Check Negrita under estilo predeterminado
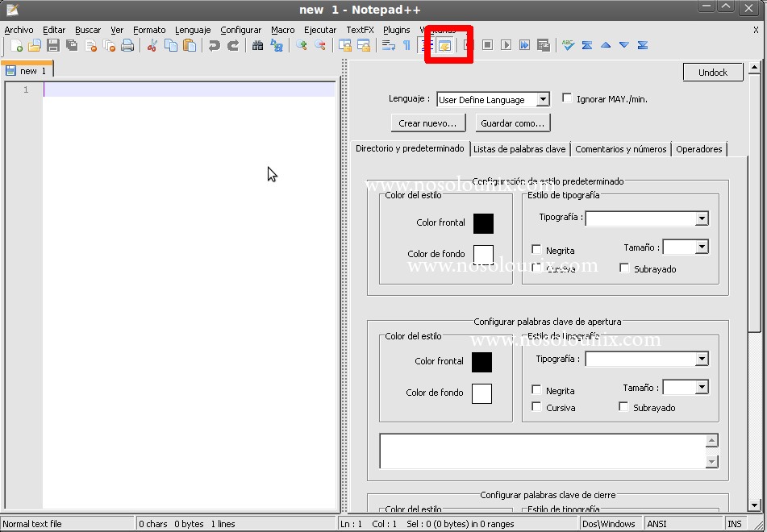Image resolution: width=767 pixels, height=532 pixels. 536,250
